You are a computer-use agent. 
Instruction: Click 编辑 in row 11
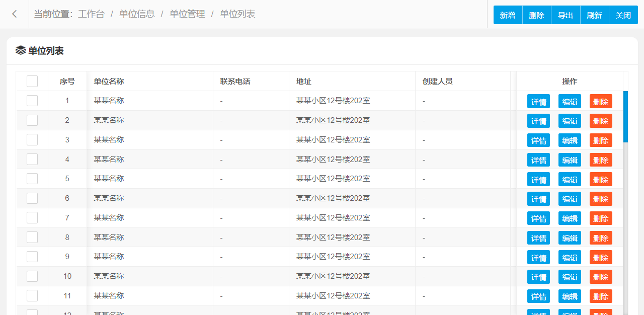(570, 296)
